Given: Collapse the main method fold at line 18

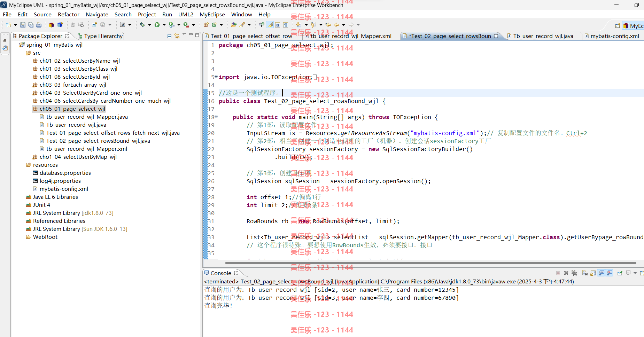Looking at the screenshot, I should point(216,117).
